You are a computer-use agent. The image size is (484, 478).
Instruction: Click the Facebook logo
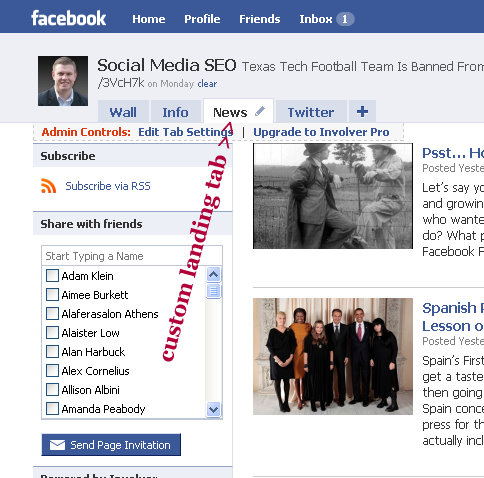pyautogui.click(x=68, y=18)
